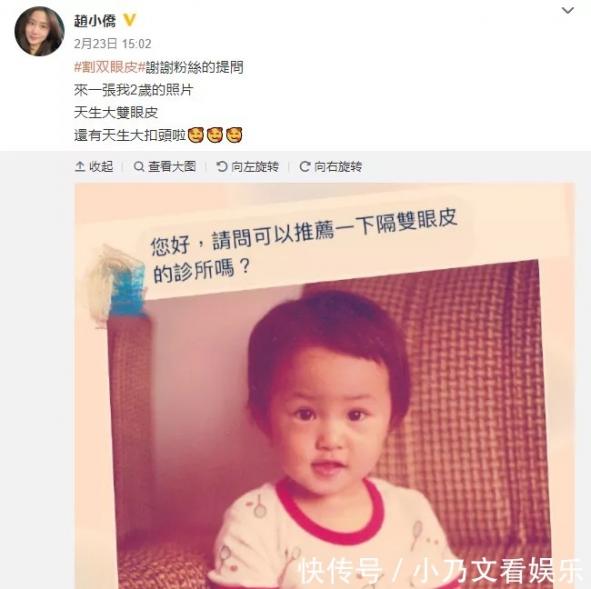Click the post text line 天生大雙眼皮
Screen dimensions: 591x589
(x=116, y=113)
